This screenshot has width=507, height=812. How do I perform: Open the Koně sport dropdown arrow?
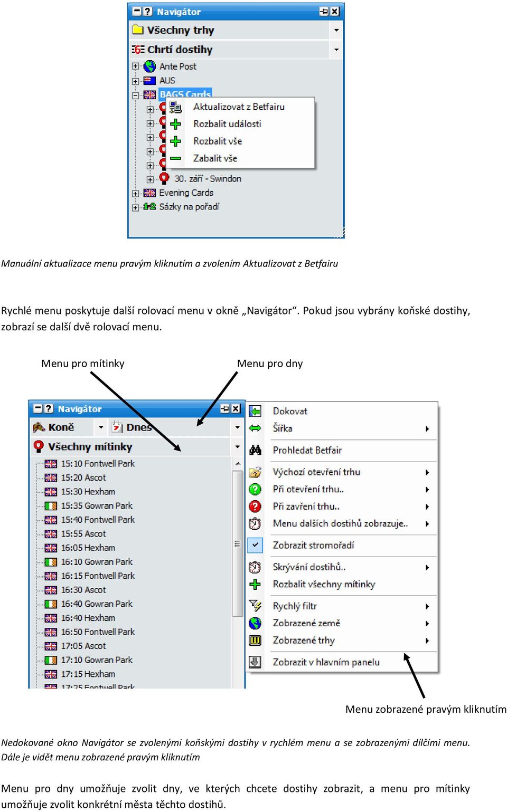tap(101, 427)
